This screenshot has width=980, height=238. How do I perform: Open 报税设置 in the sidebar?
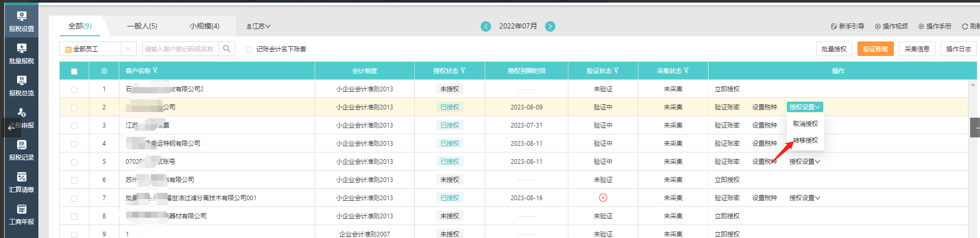click(x=21, y=22)
